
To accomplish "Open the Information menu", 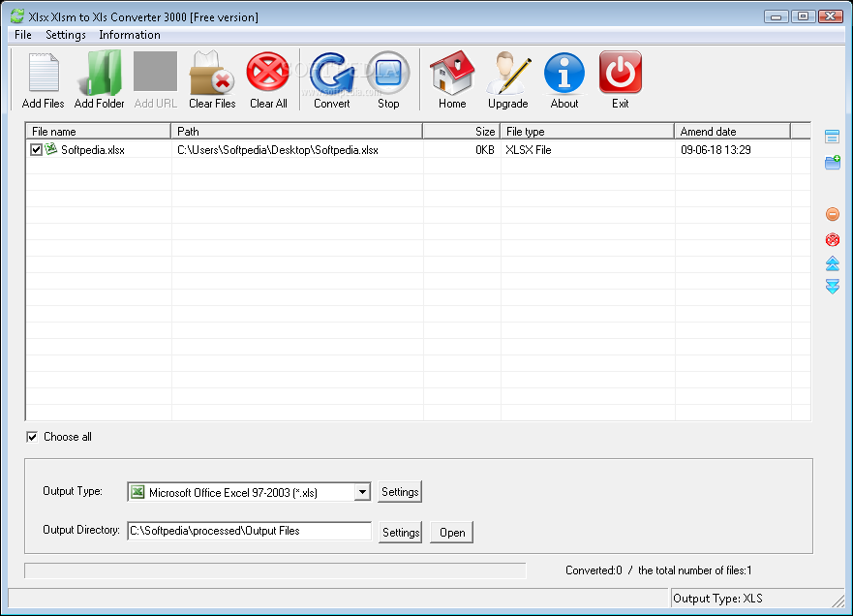I will pos(130,35).
